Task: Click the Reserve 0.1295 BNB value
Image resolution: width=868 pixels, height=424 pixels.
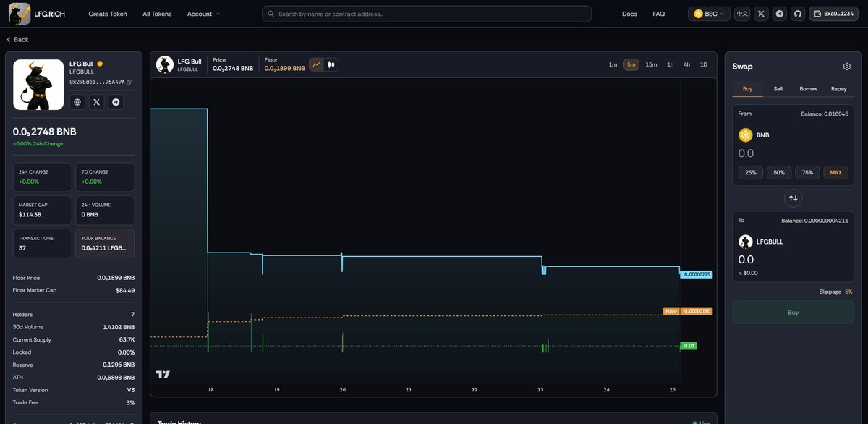Action: 119,365
